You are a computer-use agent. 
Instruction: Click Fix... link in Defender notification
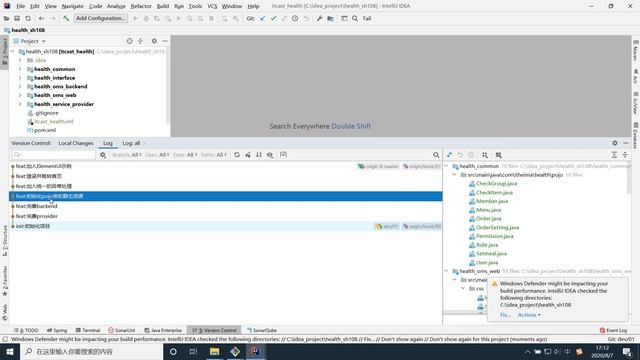tap(505, 315)
